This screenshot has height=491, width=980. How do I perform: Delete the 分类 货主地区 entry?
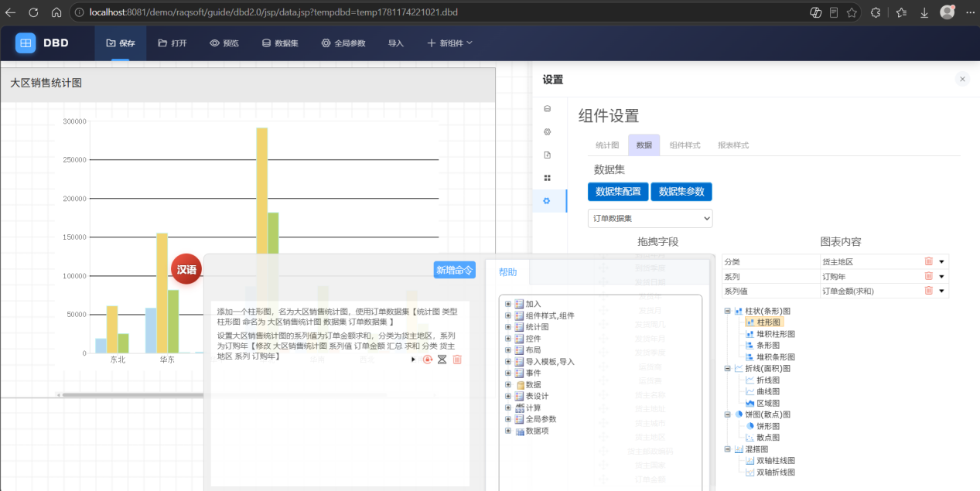coord(929,261)
